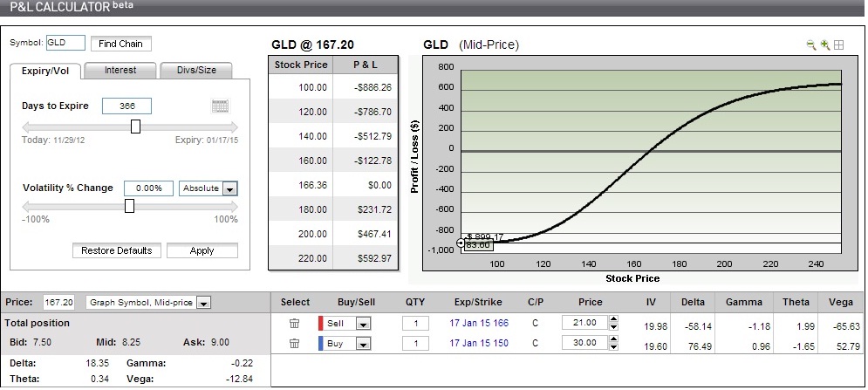Screen dimensions: 868x390
Task: Click the chart cursor marker at 83.60
Action: pyautogui.click(x=461, y=243)
